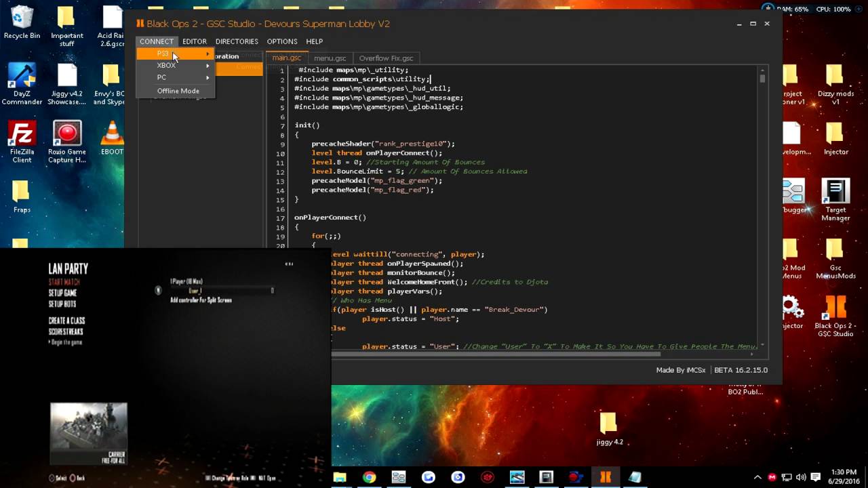
Task: Click 'Add controller For Split Screen' text
Action: pos(201,300)
